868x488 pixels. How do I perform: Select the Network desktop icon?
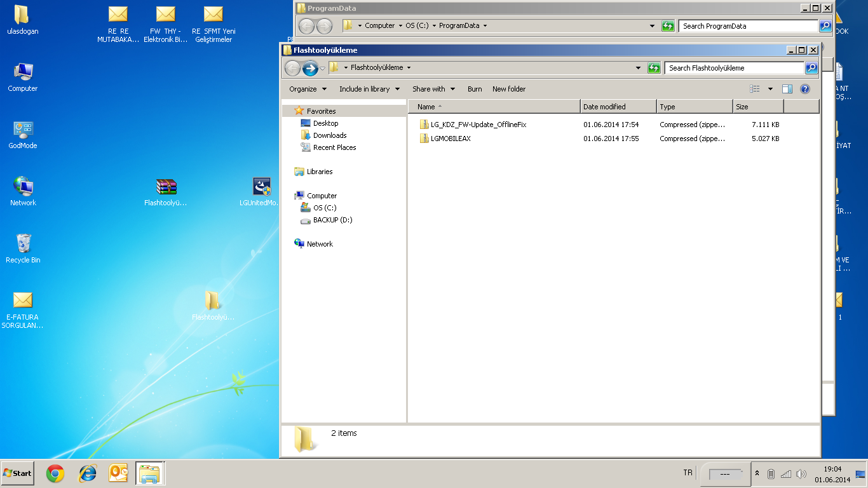23,192
